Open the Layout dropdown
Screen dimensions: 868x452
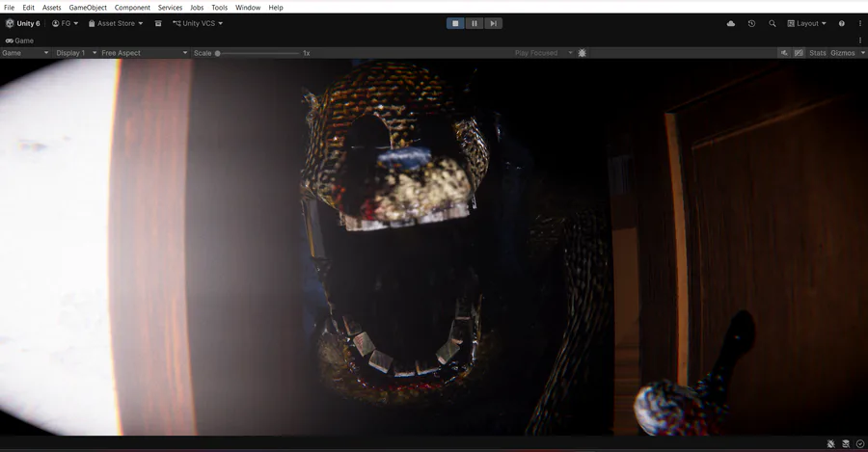(x=806, y=23)
